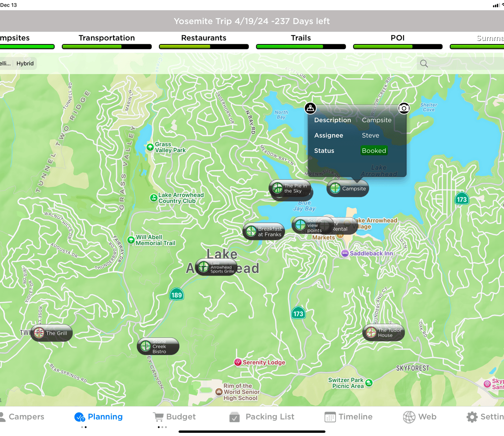Click the Steve assignee value

coord(370,135)
